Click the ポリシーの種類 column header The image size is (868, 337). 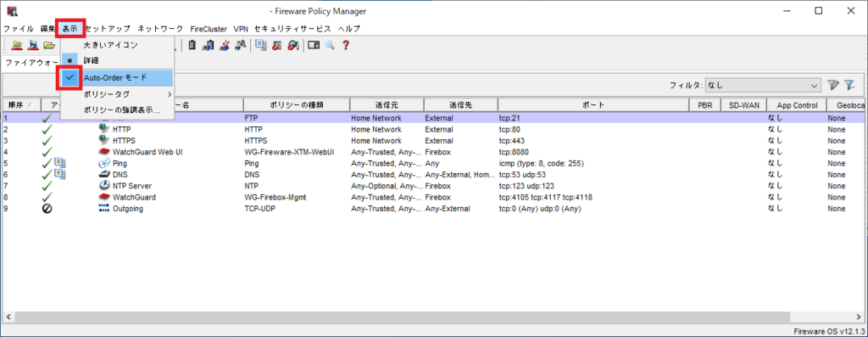point(297,104)
